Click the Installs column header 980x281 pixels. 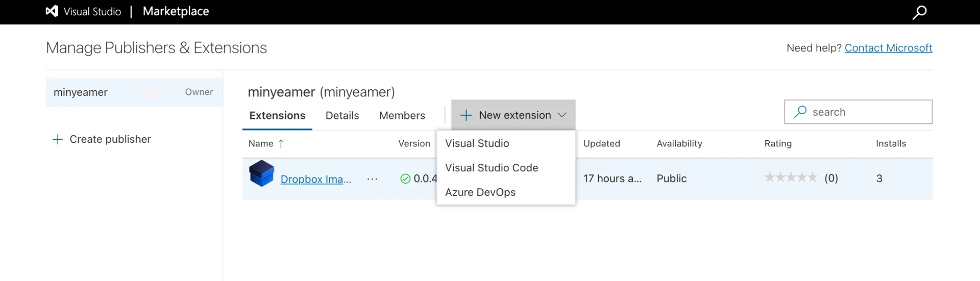[x=891, y=144]
